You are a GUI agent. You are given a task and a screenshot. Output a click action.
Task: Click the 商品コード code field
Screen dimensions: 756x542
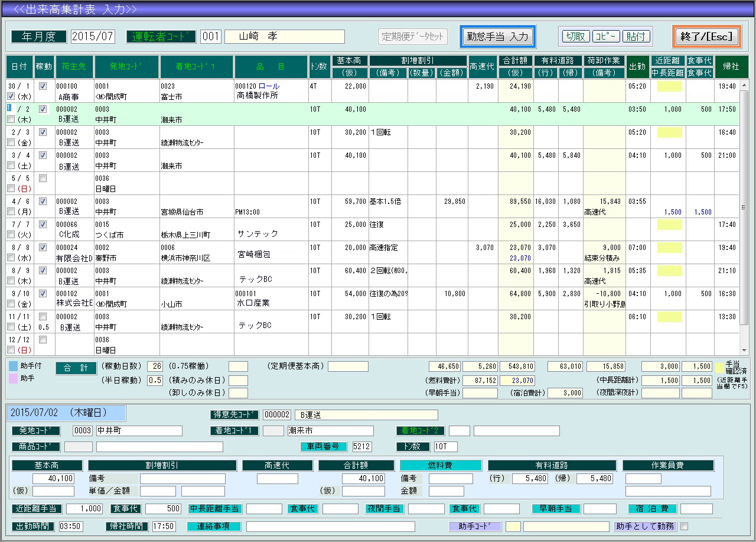(x=79, y=446)
